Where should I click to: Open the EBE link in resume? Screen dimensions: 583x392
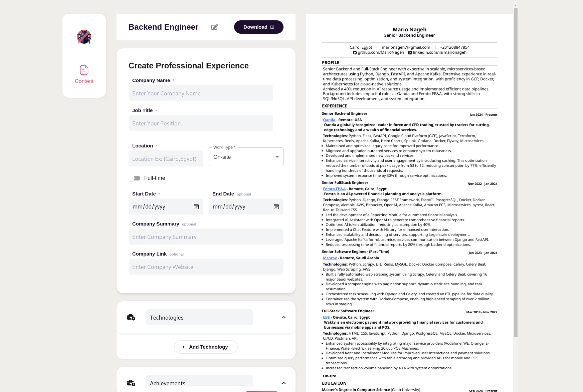coord(326,317)
